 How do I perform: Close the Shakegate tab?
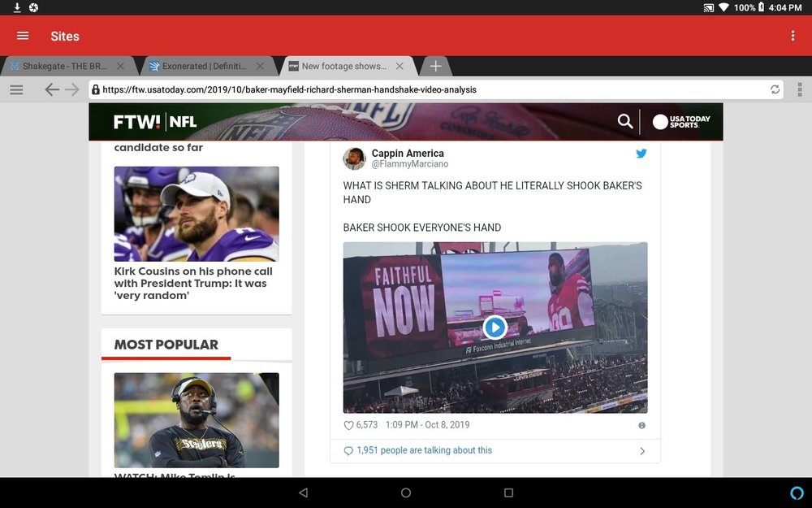[120, 67]
